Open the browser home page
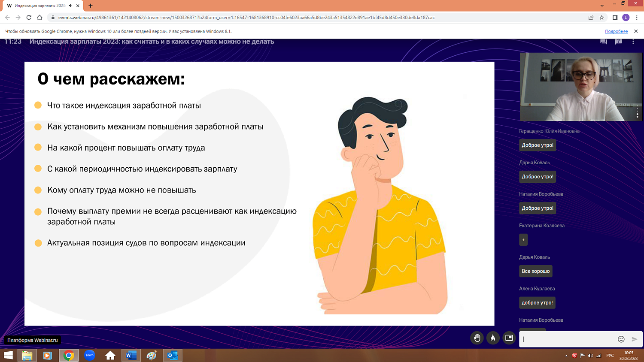The image size is (644, 362). click(39, 18)
